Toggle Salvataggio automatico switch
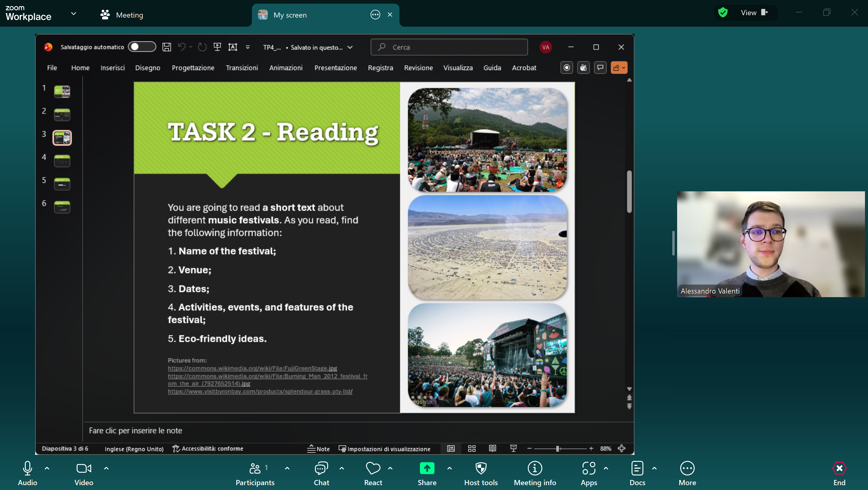The height and width of the screenshot is (490, 868). 142,47
